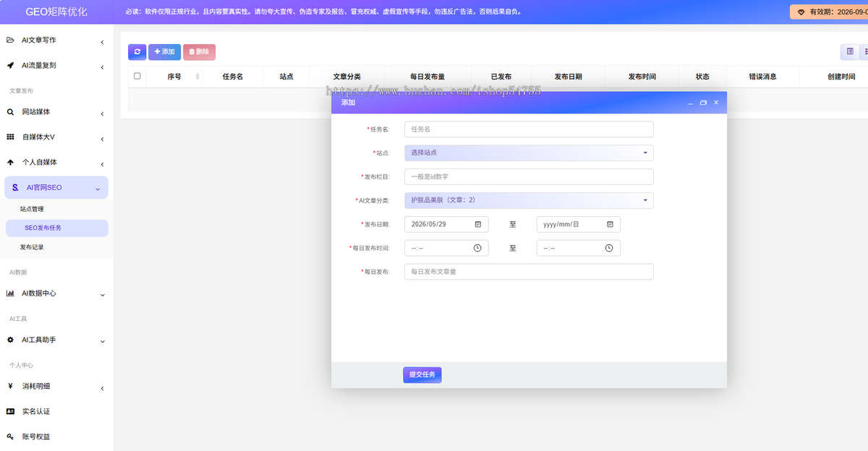868x451 pixels.
Task: Open the 账号权益 sidebar menu
Action: tap(56, 437)
